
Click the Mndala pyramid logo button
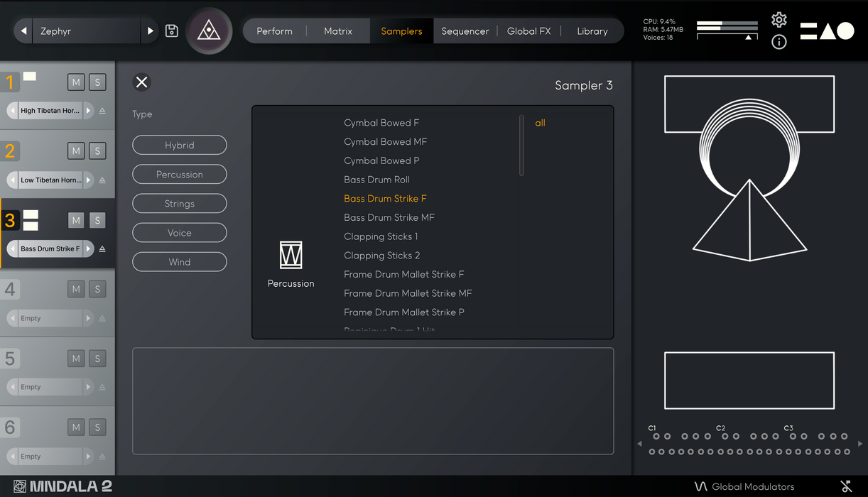(209, 31)
